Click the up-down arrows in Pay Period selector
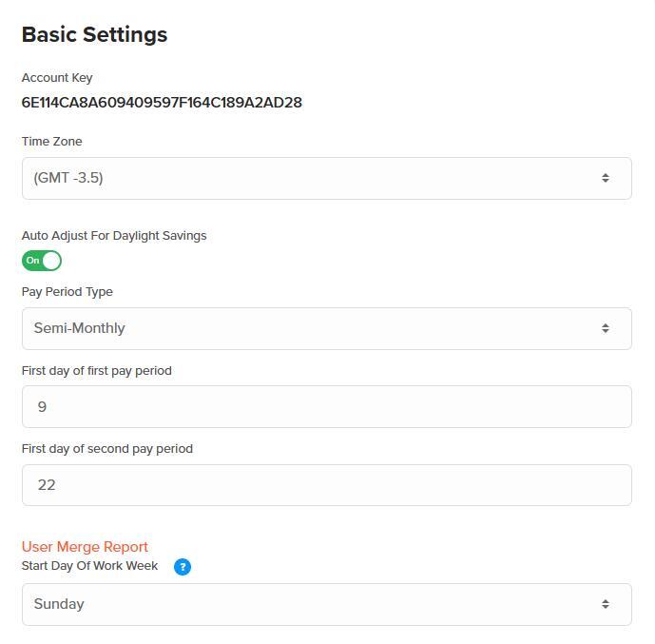 pos(605,328)
